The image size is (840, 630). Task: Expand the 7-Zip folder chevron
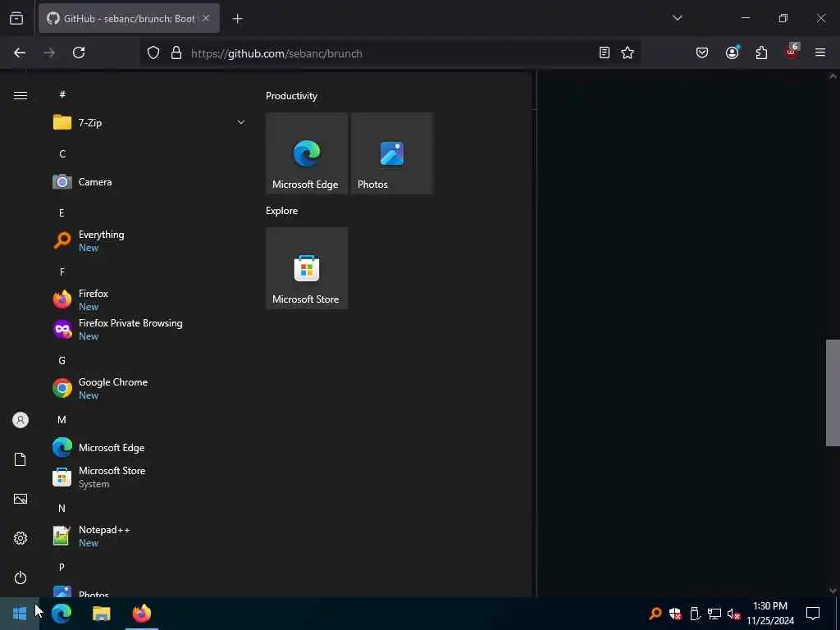point(241,123)
